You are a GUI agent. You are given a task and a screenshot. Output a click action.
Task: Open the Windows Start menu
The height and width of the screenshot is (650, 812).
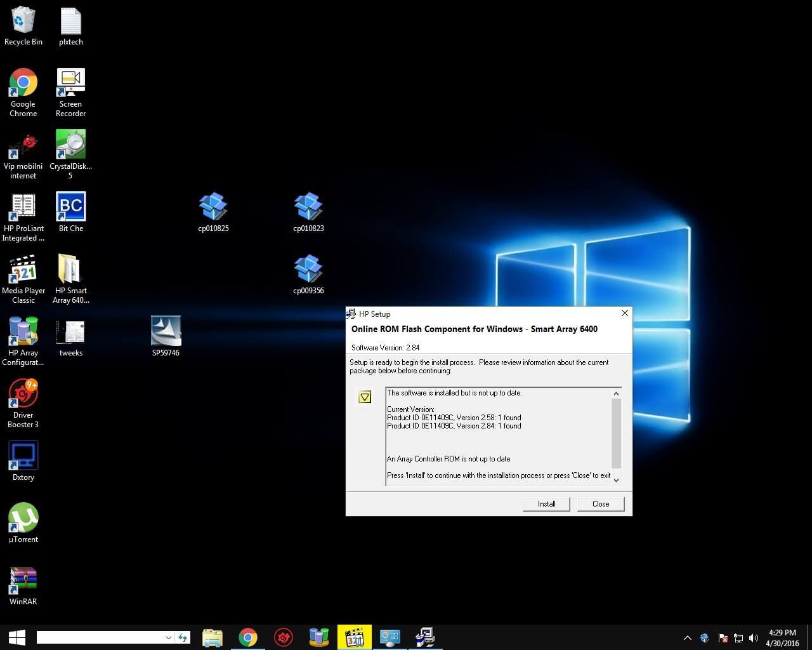(17, 637)
